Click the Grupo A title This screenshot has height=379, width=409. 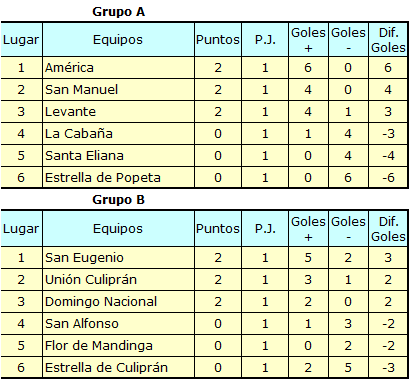click(x=118, y=12)
